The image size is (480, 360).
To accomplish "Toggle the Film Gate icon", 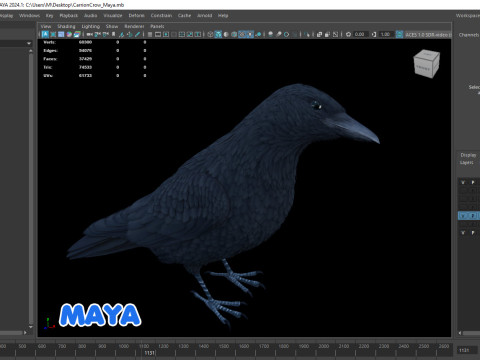I will [x=158, y=34].
